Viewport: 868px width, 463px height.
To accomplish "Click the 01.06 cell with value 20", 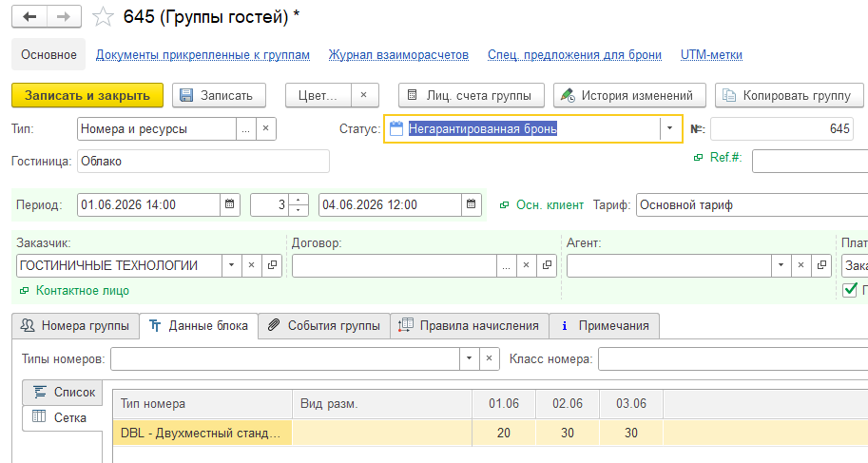I will coord(504,433).
